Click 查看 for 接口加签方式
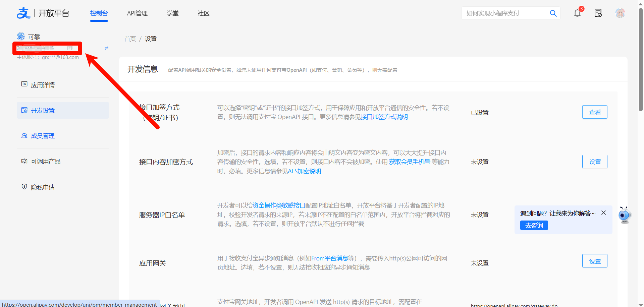The image size is (644, 307). tap(595, 112)
